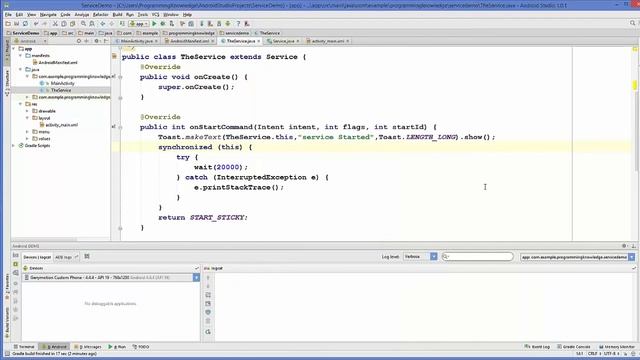Open the Run tool window
This screenshot has width=640, height=360.
118,347
